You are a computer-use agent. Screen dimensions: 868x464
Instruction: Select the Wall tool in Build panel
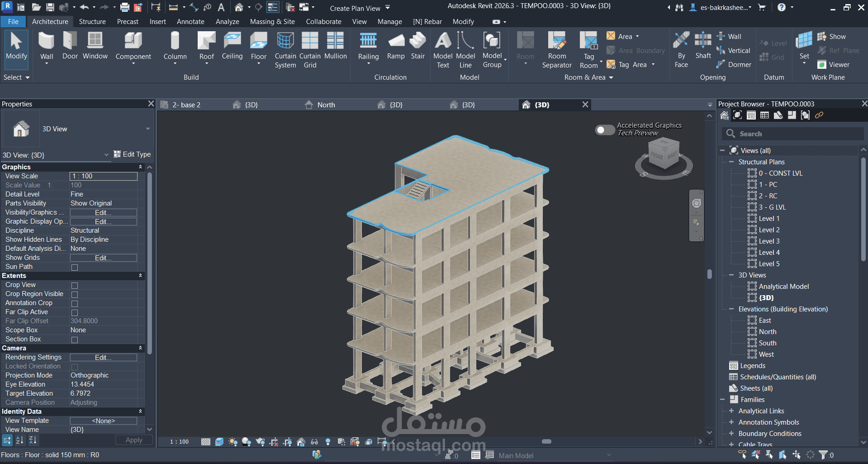pyautogui.click(x=47, y=47)
